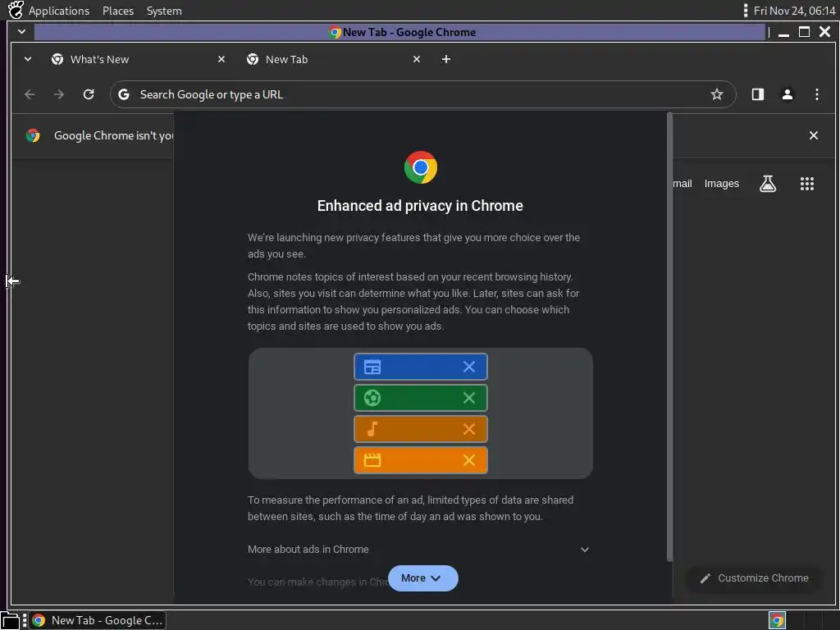The width and height of the screenshot is (840, 630).
Task: Open a new tab with plus button
Action: (x=445, y=59)
